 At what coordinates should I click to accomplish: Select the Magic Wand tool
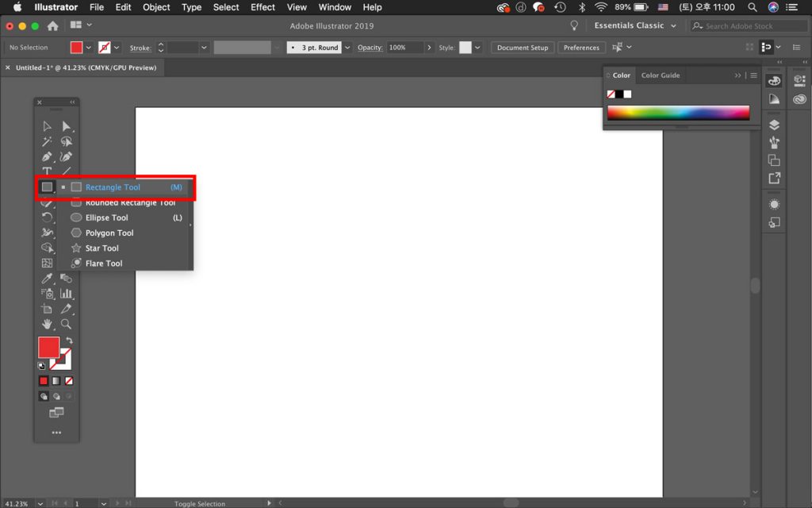tap(47, 141)
